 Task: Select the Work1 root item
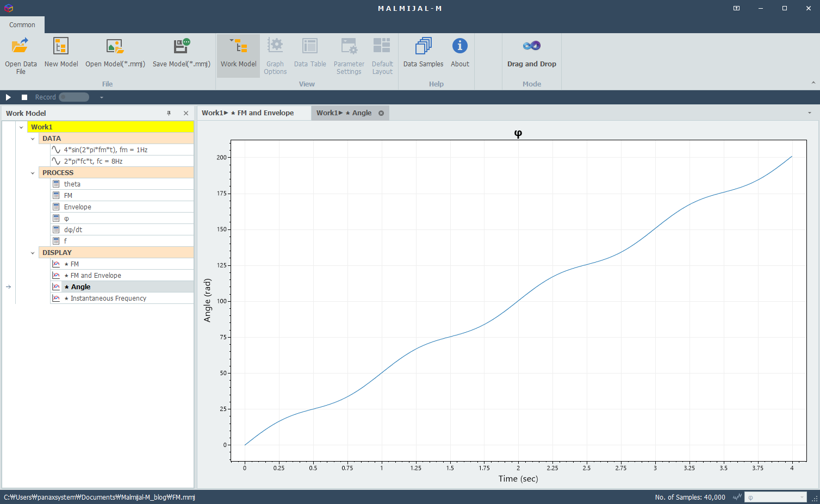click(110, 127)
